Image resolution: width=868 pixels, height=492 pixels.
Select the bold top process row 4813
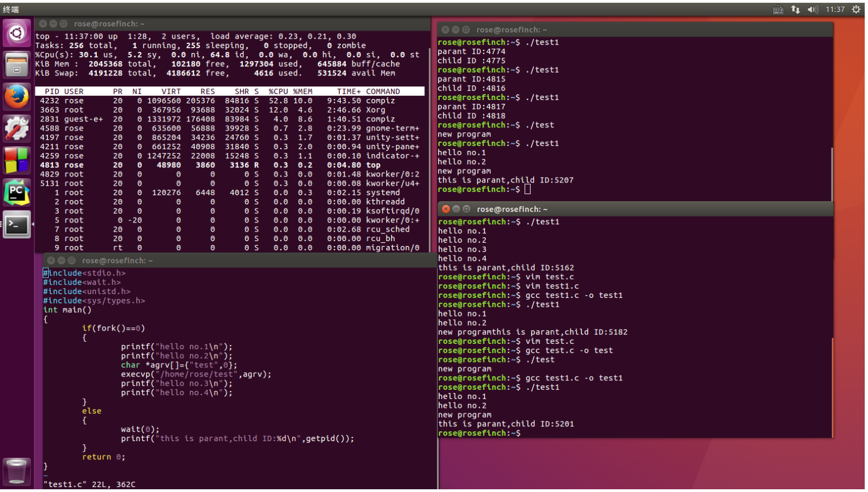[x=230, y=165]
